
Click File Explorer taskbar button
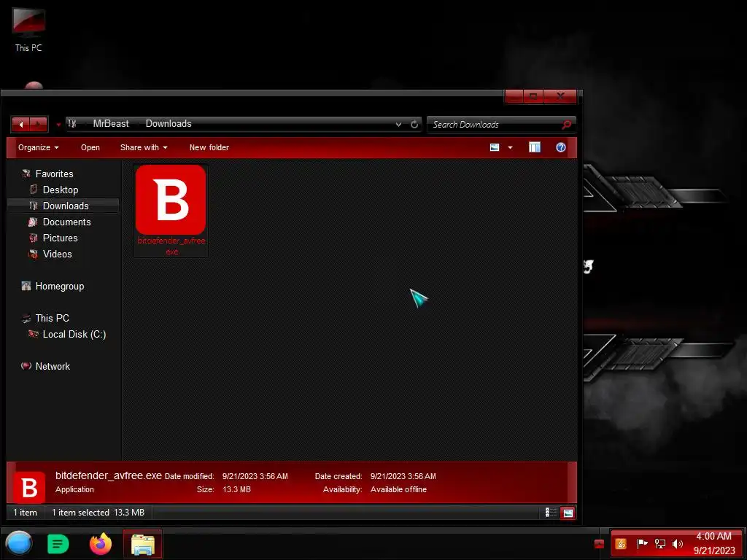(x=143, y=544)
